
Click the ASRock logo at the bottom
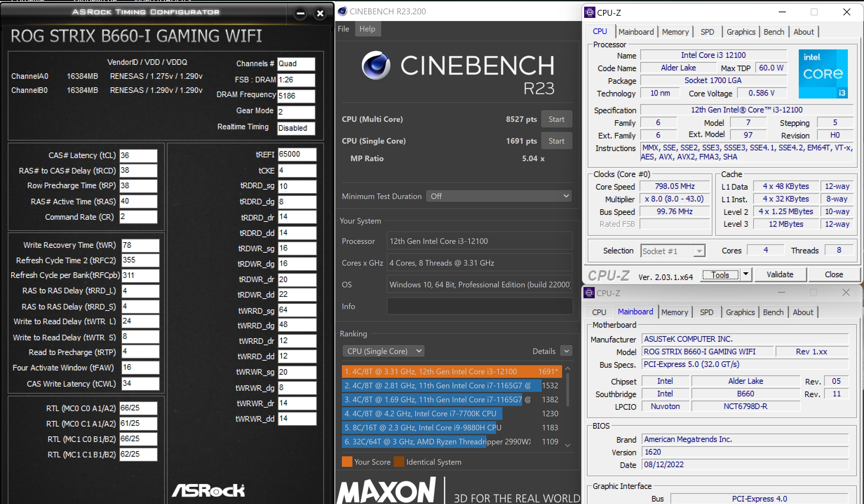(x=208, y=490)
